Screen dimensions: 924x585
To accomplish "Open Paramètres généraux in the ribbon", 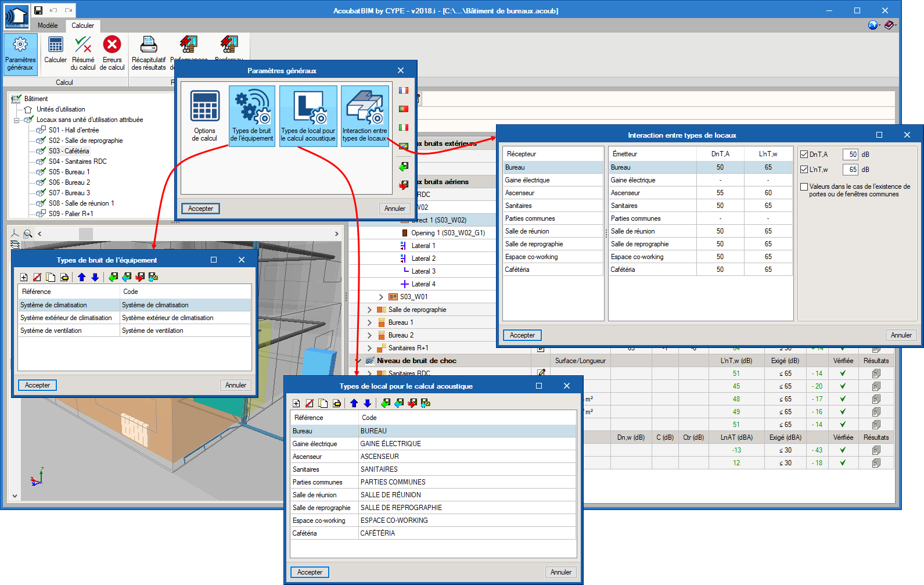I will pos(20,54).
